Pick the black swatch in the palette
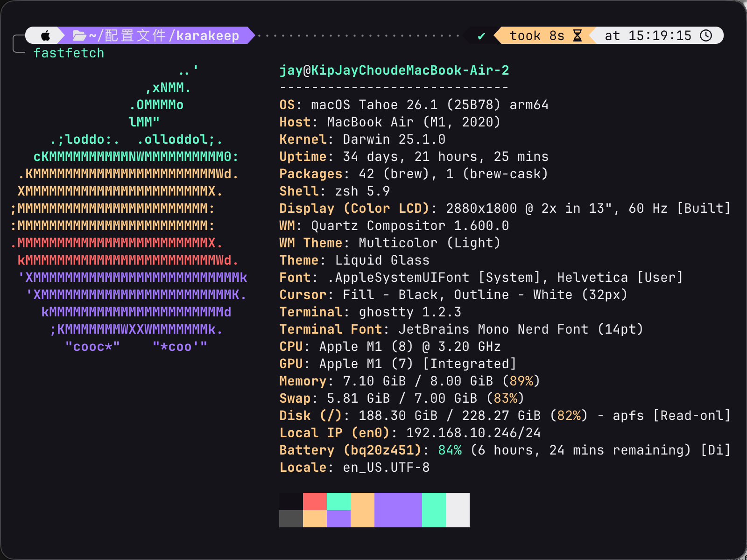 pos(291,501)
